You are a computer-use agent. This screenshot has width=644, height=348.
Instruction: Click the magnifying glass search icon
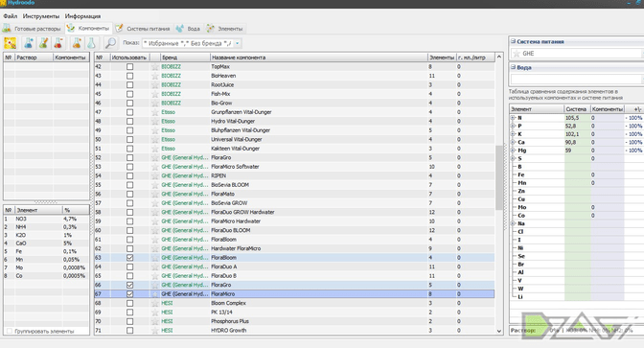coord(110,43)
